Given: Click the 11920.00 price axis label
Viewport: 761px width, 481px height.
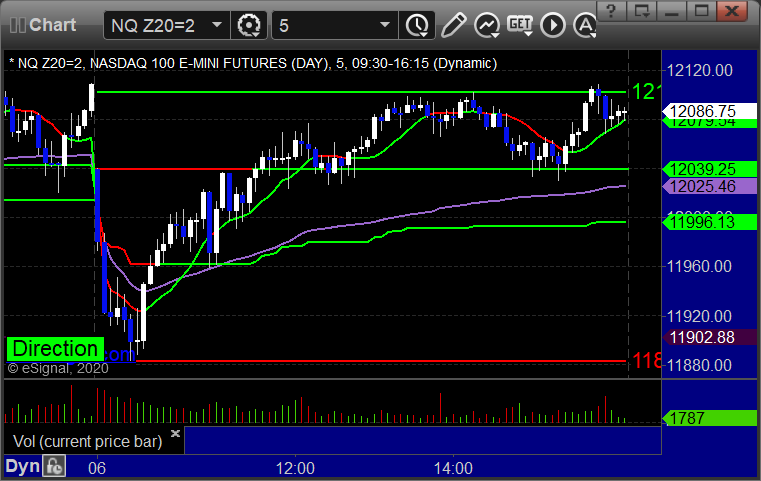Looking at the screenshot, I should coord(700,316).
